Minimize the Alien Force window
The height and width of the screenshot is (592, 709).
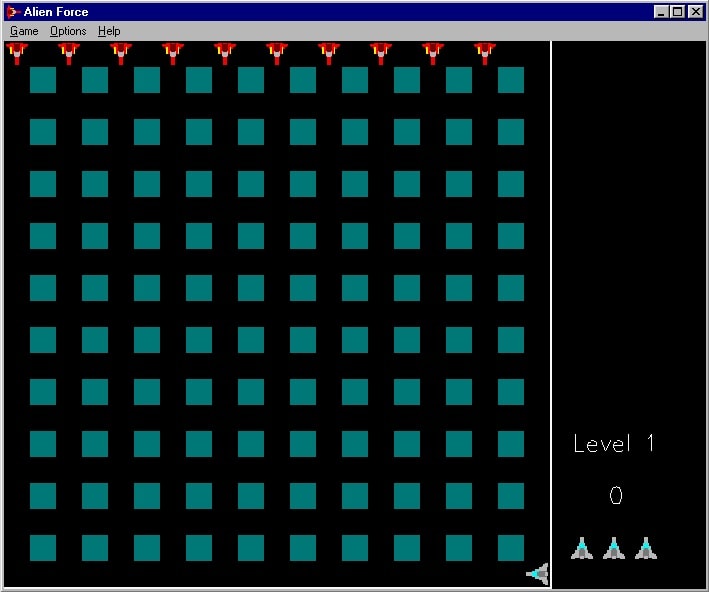click(662, 12)
